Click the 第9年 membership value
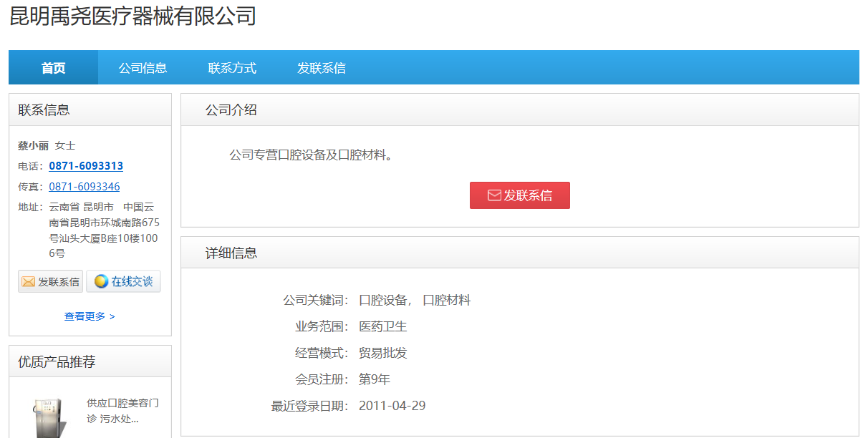 (x=375, y=379)
